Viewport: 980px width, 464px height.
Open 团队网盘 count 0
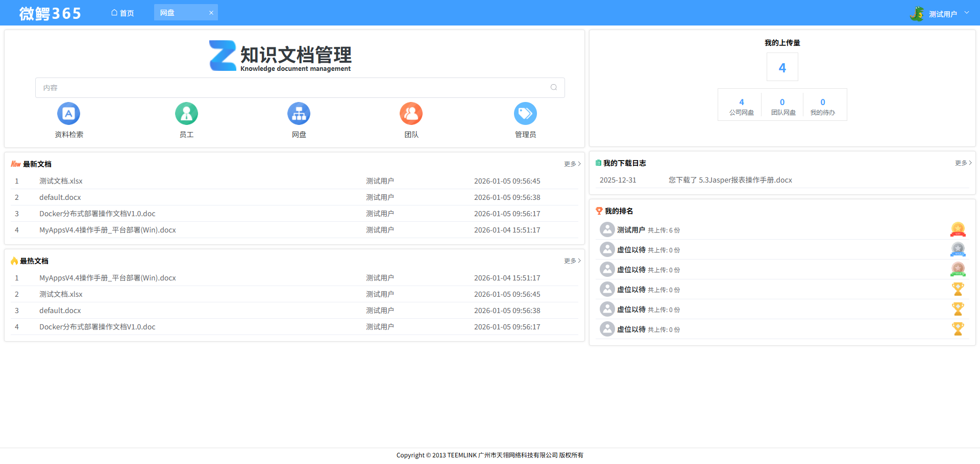pos(782,107)
